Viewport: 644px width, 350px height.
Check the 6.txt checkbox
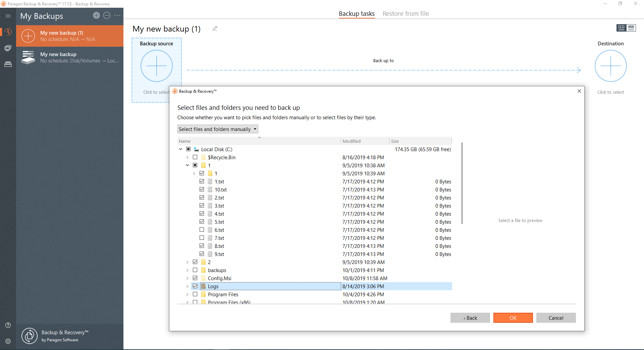pos(202,230)
